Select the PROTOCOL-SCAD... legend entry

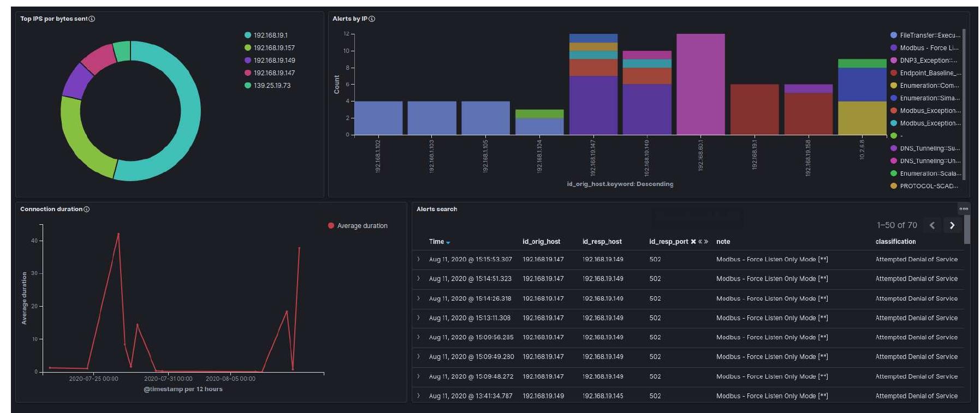(924, 186)
